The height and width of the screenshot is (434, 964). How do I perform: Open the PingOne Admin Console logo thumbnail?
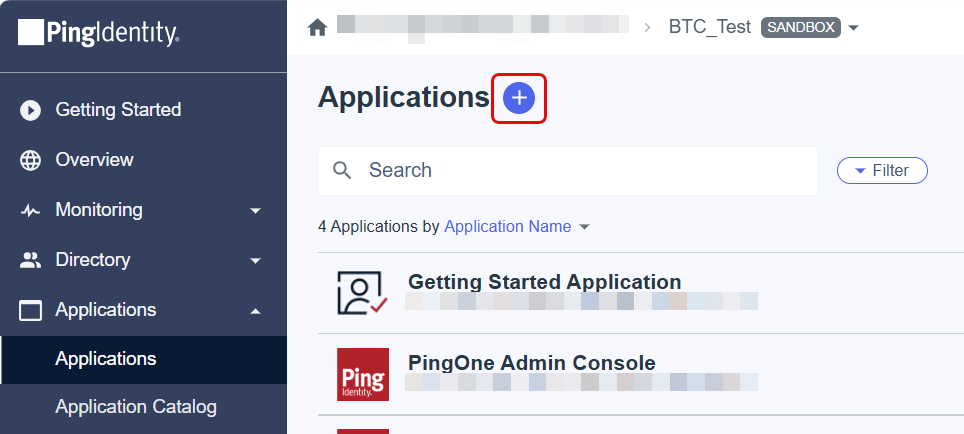(x=363, y=374)
